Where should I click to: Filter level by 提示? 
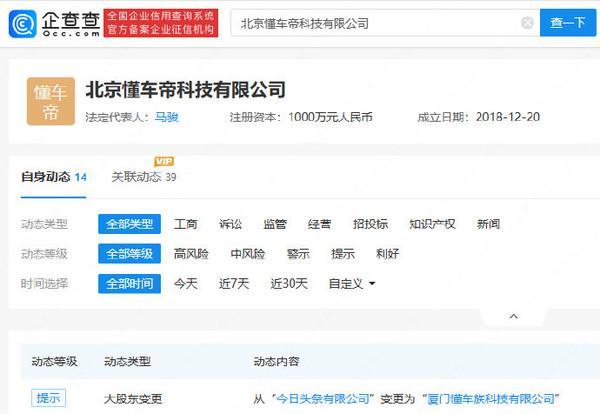click(x=343, y=254)
